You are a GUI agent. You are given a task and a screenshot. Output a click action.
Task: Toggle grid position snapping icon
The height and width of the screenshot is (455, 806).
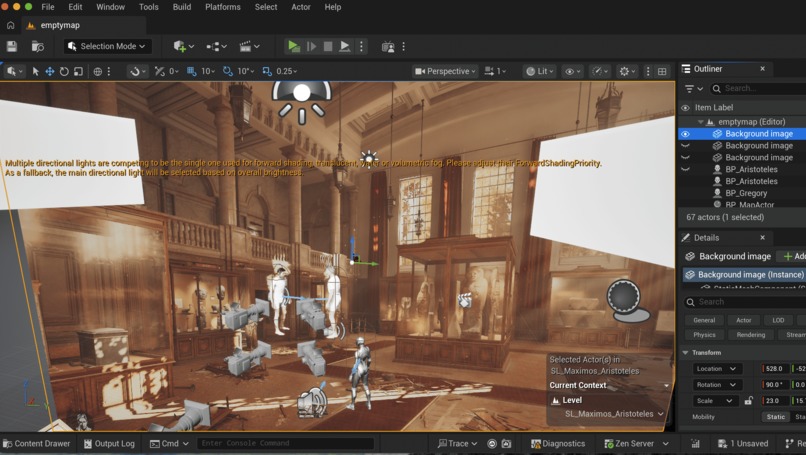(191, 71)
